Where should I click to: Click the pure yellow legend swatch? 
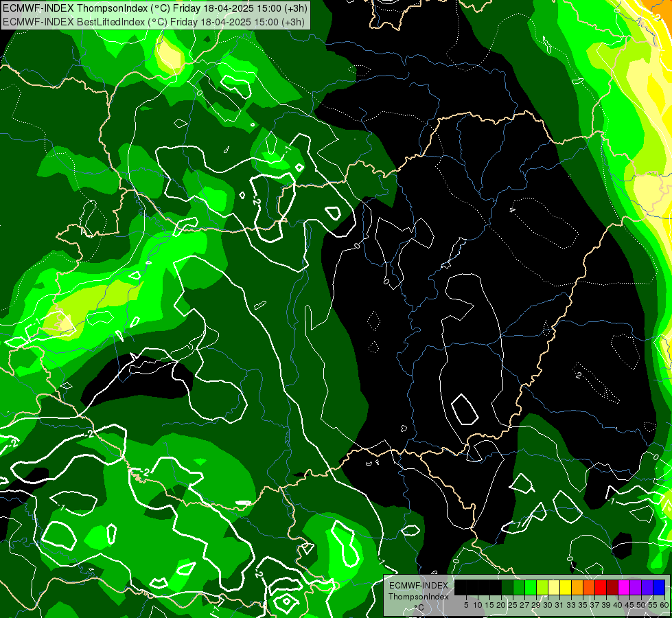566,587
